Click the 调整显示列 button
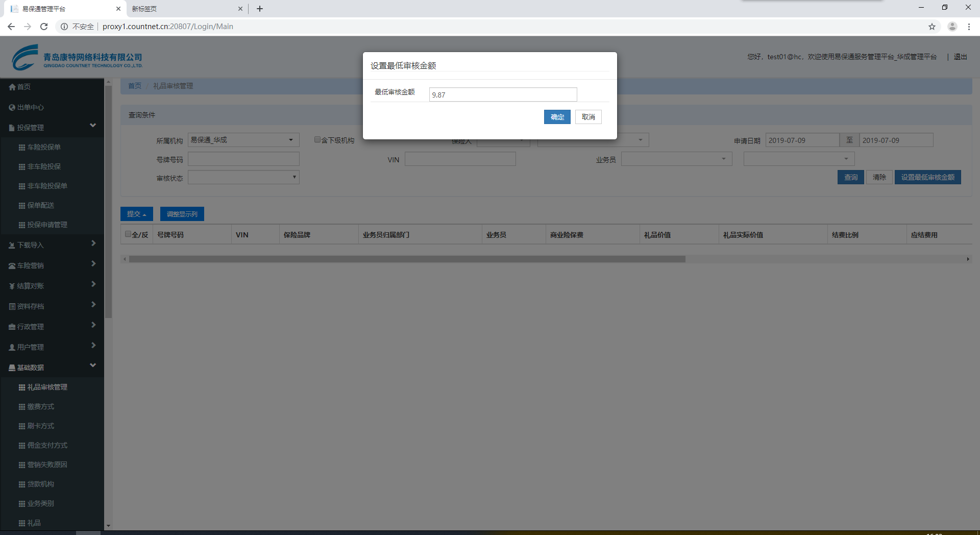Viewport: 980px width, 535px height. [x=182, y=214]
